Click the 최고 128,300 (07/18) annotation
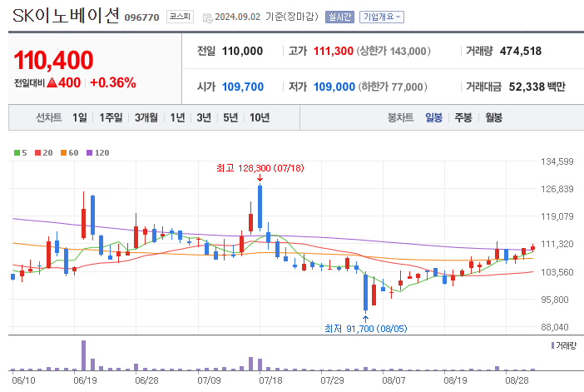 point(260,168)
